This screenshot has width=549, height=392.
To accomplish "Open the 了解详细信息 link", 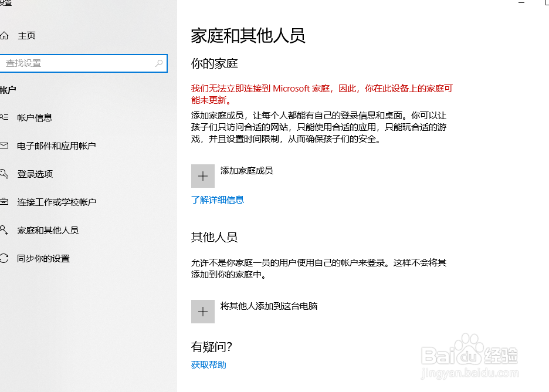I will pos(218,200).
